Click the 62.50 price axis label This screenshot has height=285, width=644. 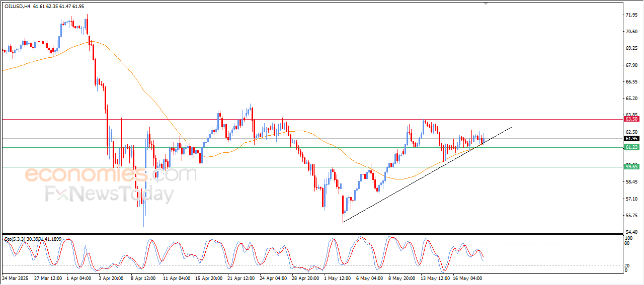click(631, 132)
